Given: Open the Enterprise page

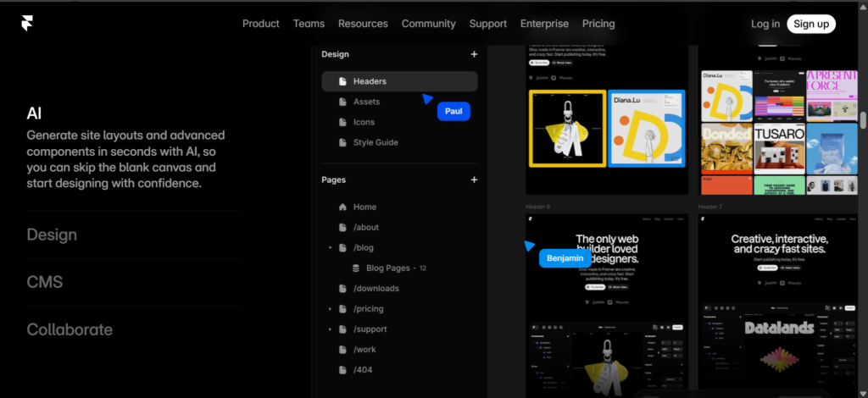Looking at the screenshot, I should pyautogui.click(x=544, y=24).
